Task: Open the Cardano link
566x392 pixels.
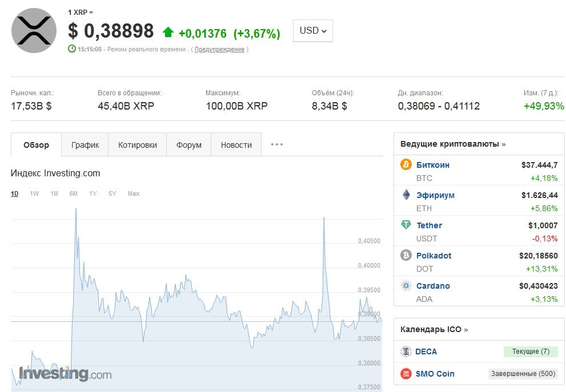Action: pyautogui.click(x=433, y=286)
